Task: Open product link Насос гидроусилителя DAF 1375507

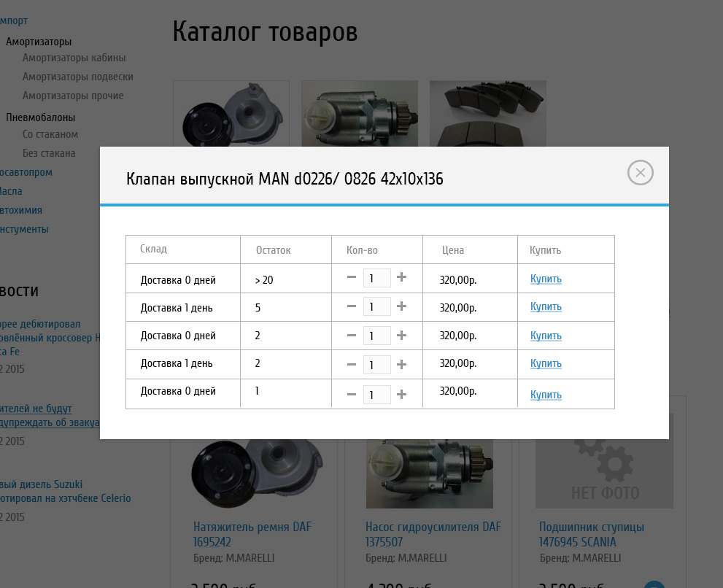Action: [x=433, y=534]
